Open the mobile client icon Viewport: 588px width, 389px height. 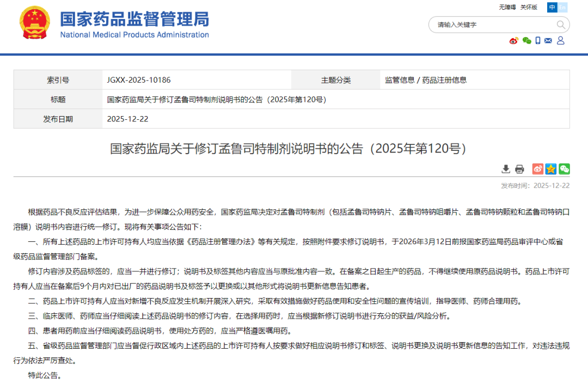(538, 40)
